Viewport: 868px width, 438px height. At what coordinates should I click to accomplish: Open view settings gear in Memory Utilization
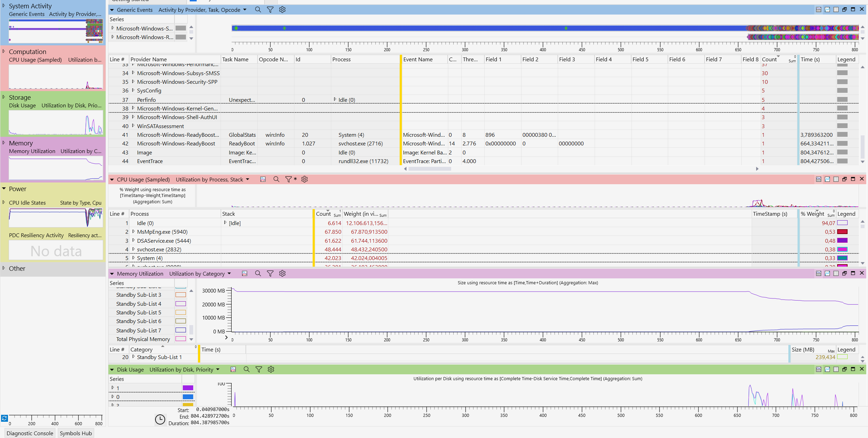pyautogui.click(x=283, y=274)
